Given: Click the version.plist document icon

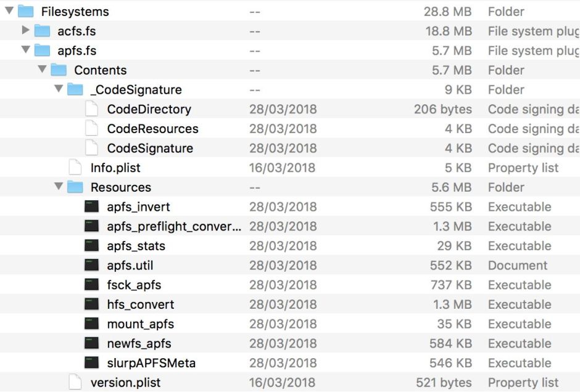Looking at the screenshot, I should (x=75, y=383).
